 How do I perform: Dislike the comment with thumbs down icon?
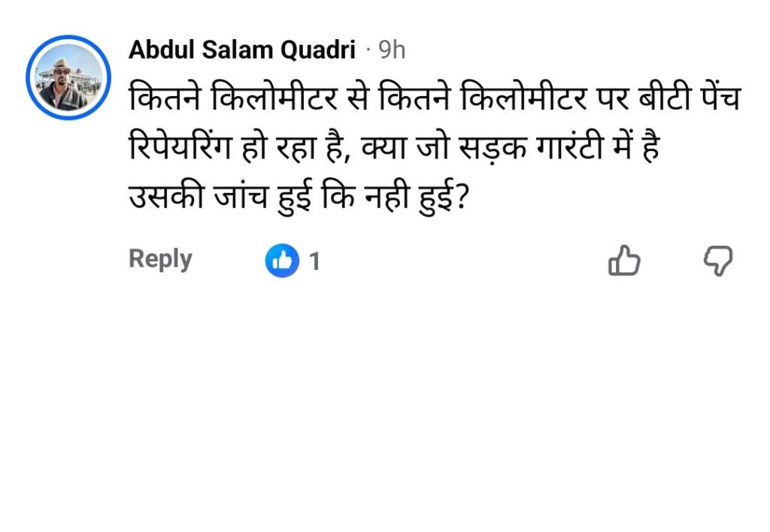coord(717,261)
